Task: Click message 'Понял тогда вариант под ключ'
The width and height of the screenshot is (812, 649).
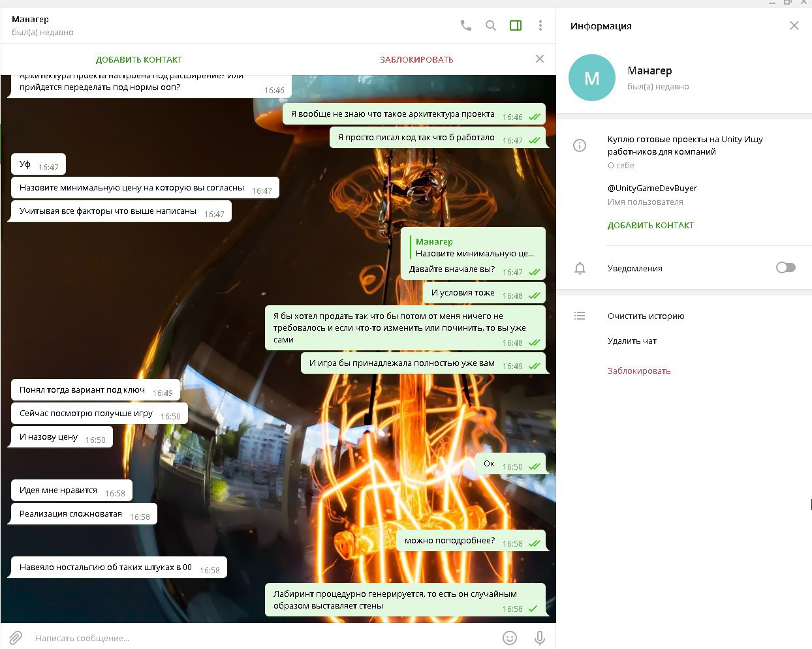Action: click(x=95, y=390)
